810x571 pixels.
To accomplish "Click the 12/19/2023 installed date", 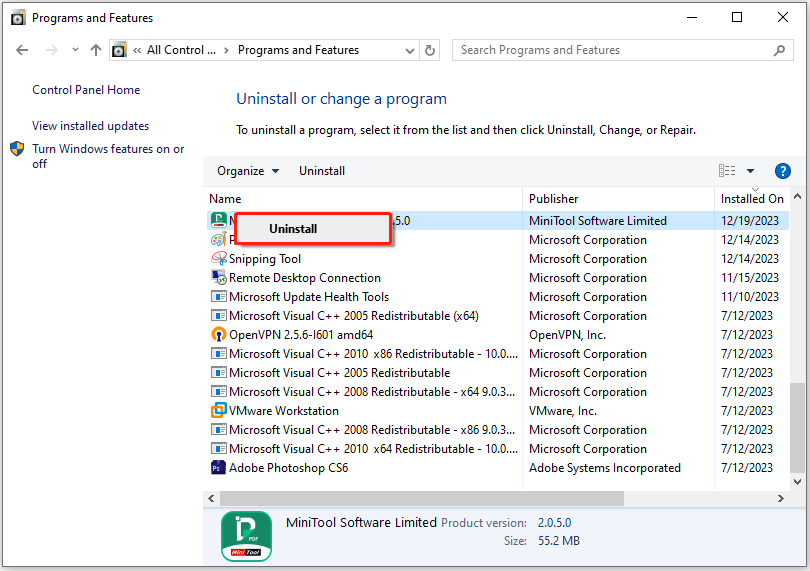I will point(750,221).
